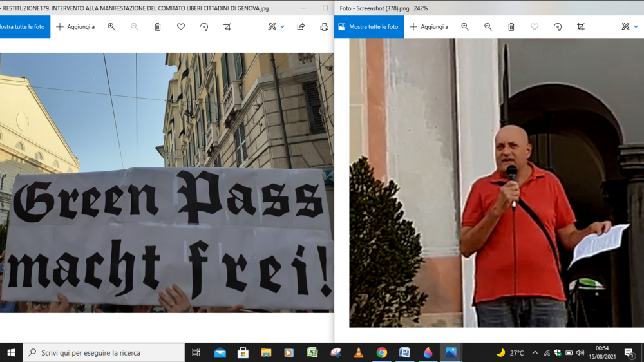
Task: Open volume control tray icon
Action: (580, 352)
